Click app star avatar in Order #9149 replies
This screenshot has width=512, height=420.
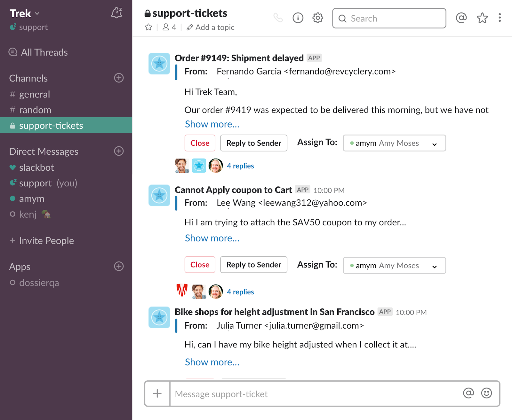tap(199, 166)
